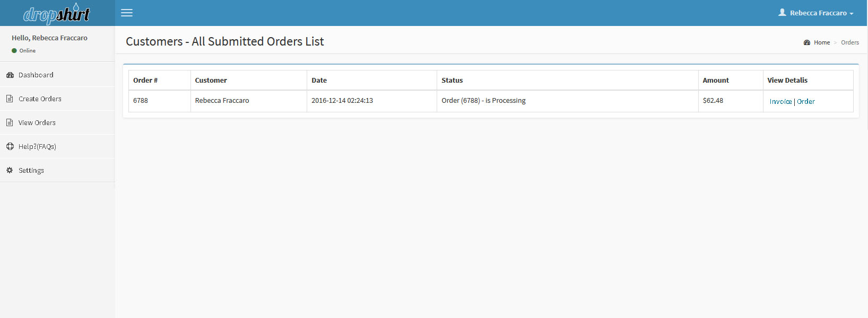
Task: Toggle the hamburger sidebar menu icon
Action: point(127,13)
